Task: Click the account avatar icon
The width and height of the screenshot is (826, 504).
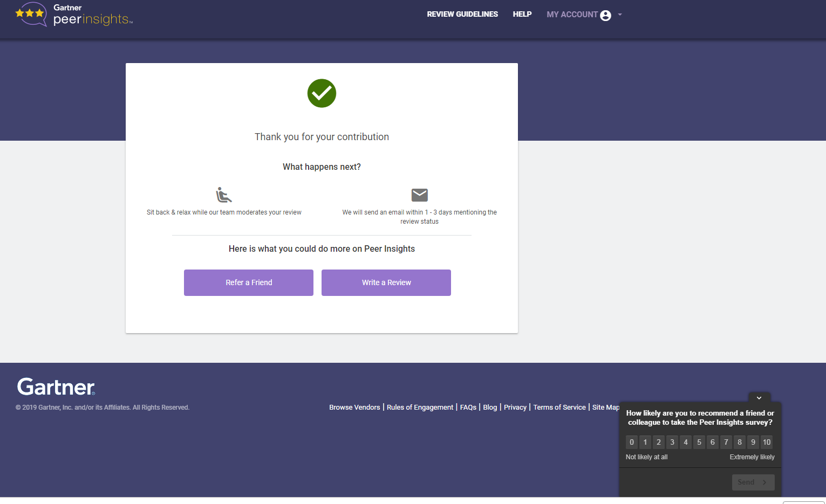Action: coord(606,15)
